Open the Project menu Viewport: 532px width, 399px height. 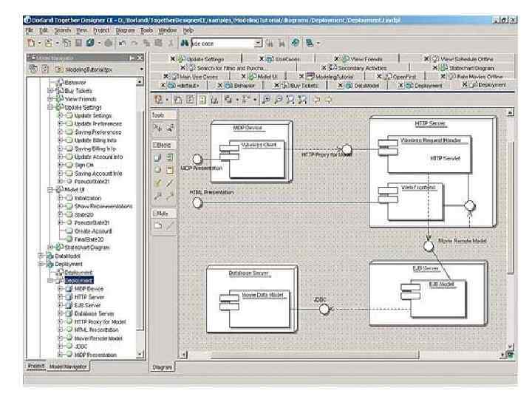(101, 30)
